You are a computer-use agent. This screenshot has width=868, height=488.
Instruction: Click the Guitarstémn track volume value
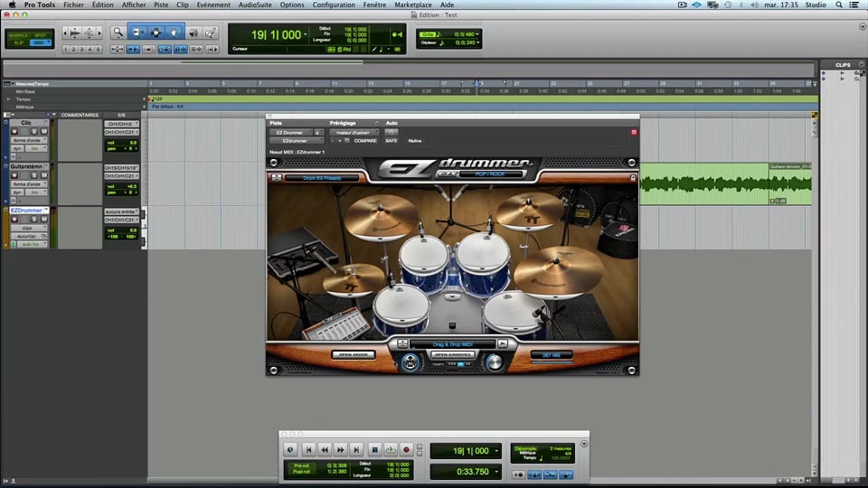tap(132, 186)
